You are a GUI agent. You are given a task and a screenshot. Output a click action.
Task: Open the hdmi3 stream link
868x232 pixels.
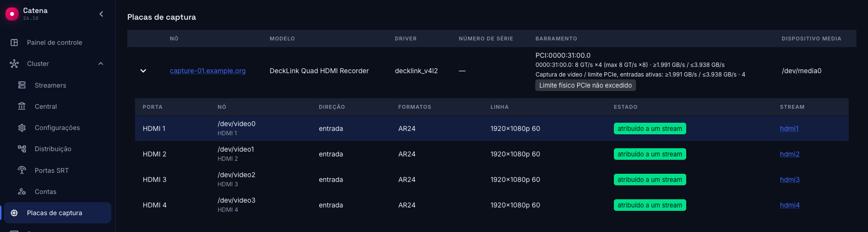click(790, 180)
